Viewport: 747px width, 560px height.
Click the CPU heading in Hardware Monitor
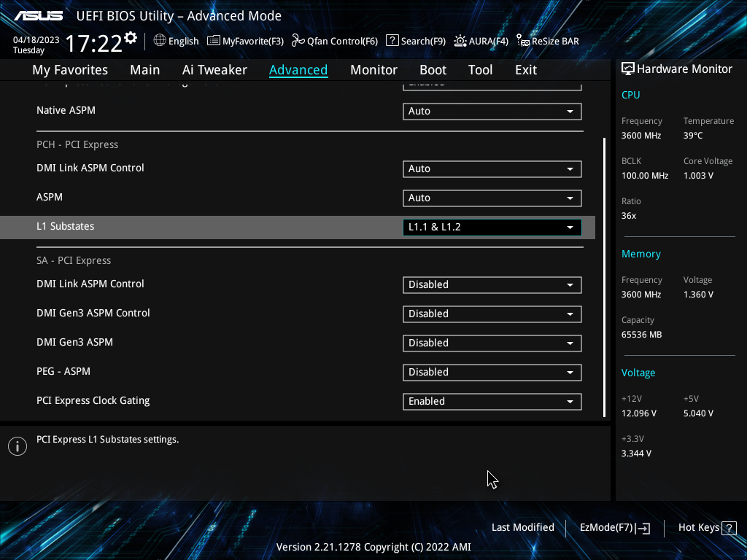pyautogui.click(x=631, y=95)
